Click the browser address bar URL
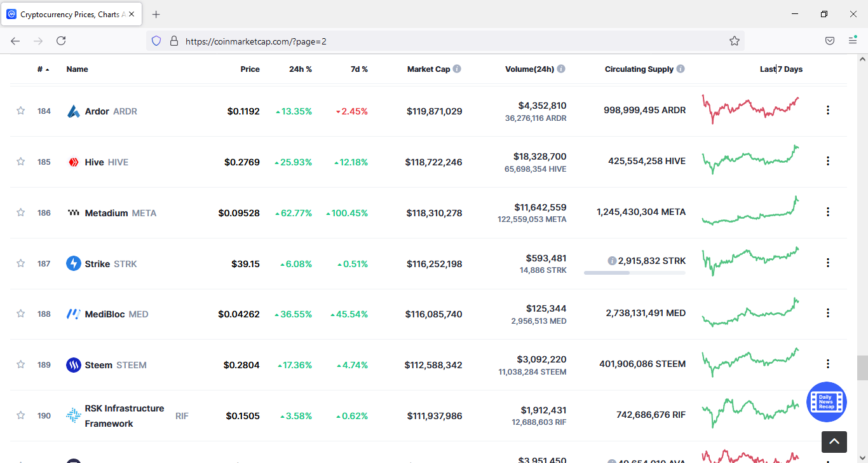The image size is (868, 463). coord(256,41)
